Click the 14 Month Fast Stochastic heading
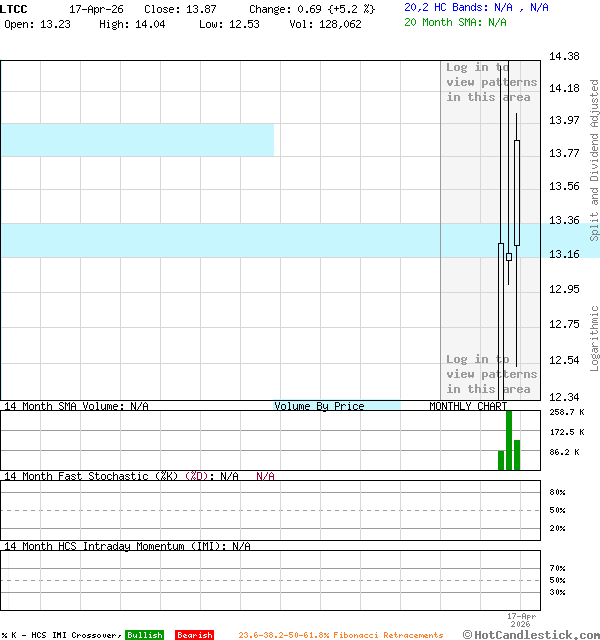Viewport: 600px width, 640px height. pos(90,476)
